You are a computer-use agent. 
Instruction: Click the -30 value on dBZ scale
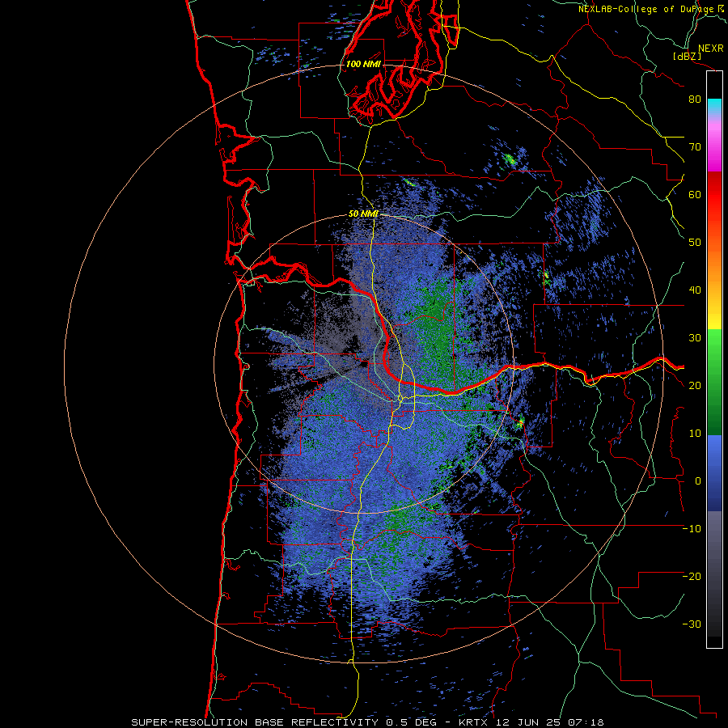tap(692, 624)
